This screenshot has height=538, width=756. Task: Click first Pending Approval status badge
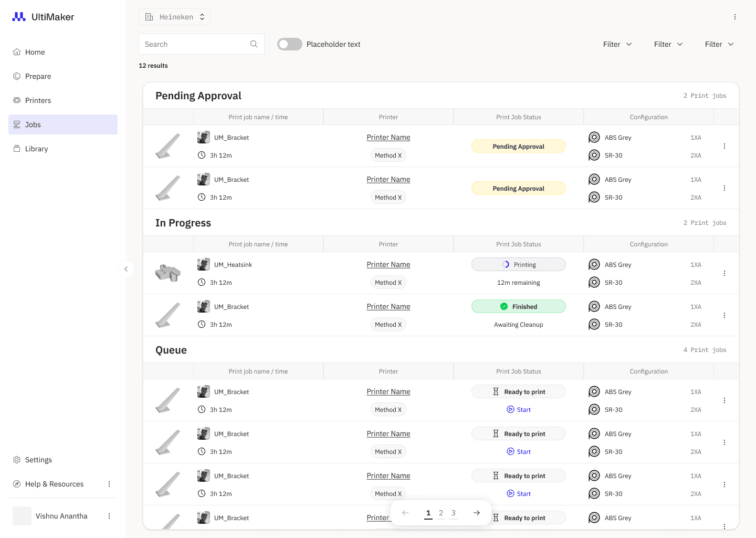[519, 146]
